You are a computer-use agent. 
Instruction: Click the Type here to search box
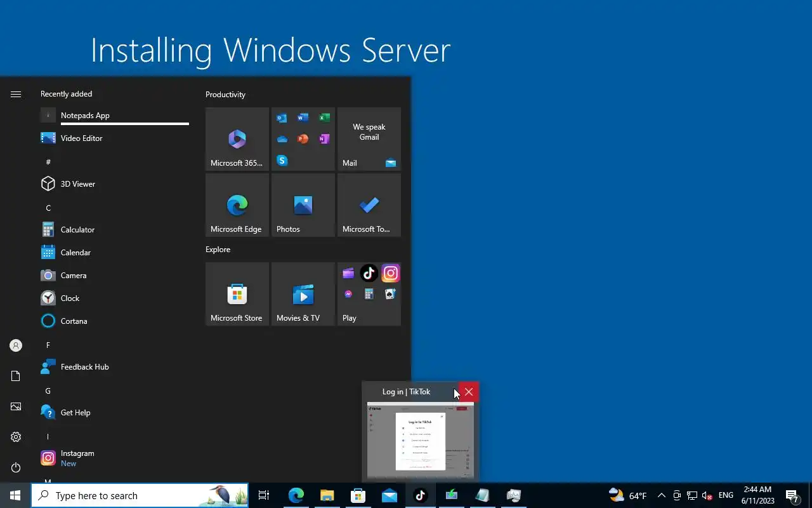[x=140, y=495]
